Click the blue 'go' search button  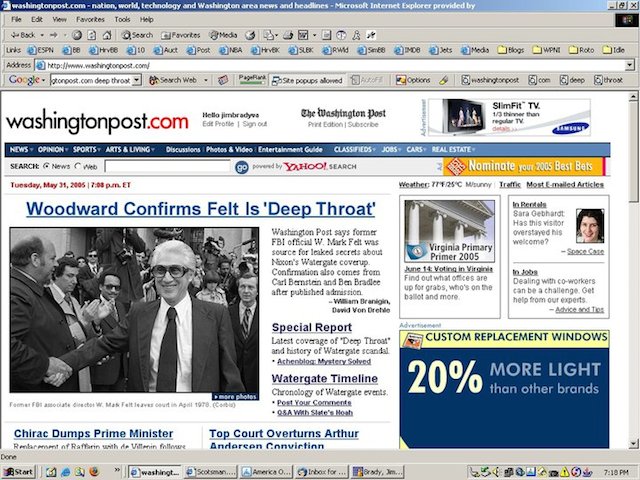point(242,167)
